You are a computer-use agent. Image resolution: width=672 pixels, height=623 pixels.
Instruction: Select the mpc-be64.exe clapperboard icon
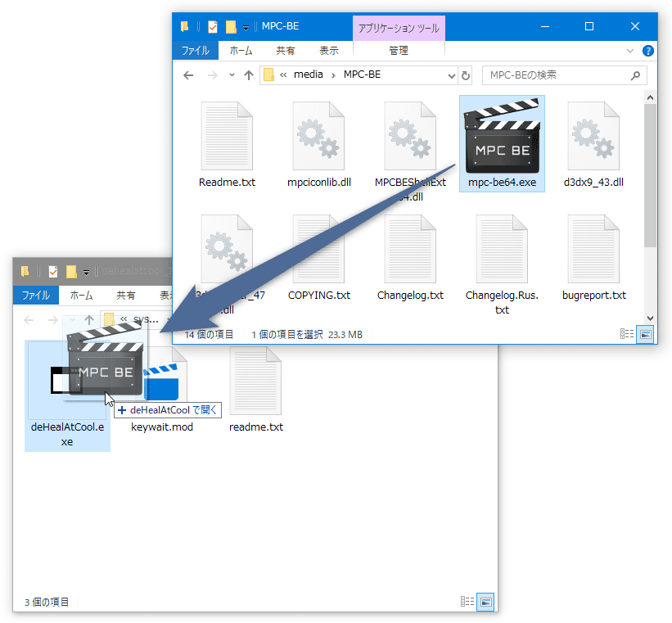502,136
